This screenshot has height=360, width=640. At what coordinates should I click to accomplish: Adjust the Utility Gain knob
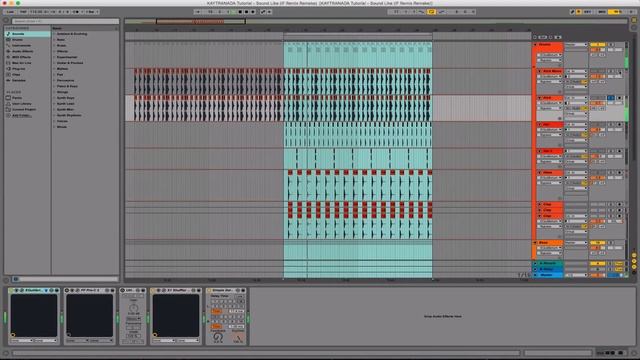133,308
